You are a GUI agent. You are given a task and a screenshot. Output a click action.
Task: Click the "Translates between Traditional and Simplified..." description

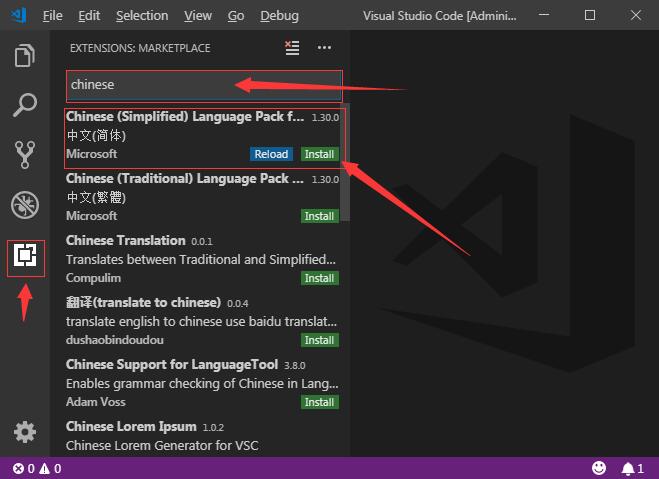[201, 259]
